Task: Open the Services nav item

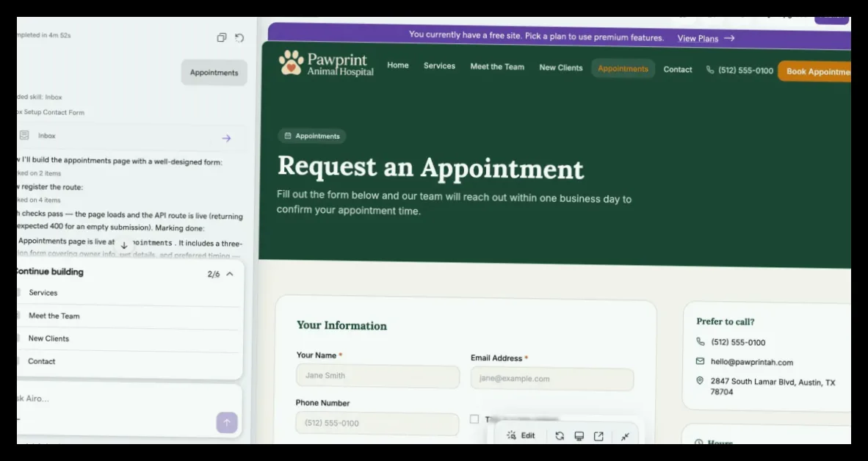Action: (x=440, y=66)
